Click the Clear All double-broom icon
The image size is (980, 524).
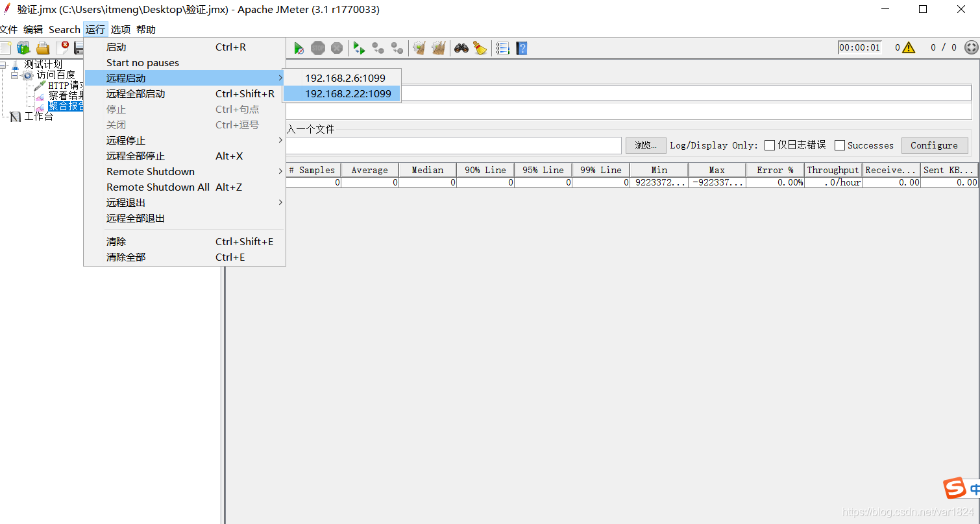(x=439, y=48)
